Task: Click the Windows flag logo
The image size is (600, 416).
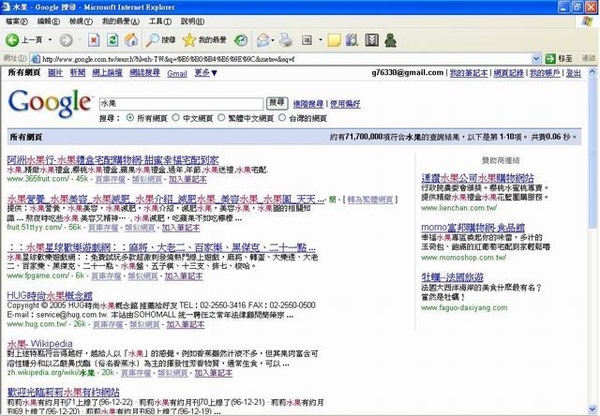Action: click(x=587, y=21)
